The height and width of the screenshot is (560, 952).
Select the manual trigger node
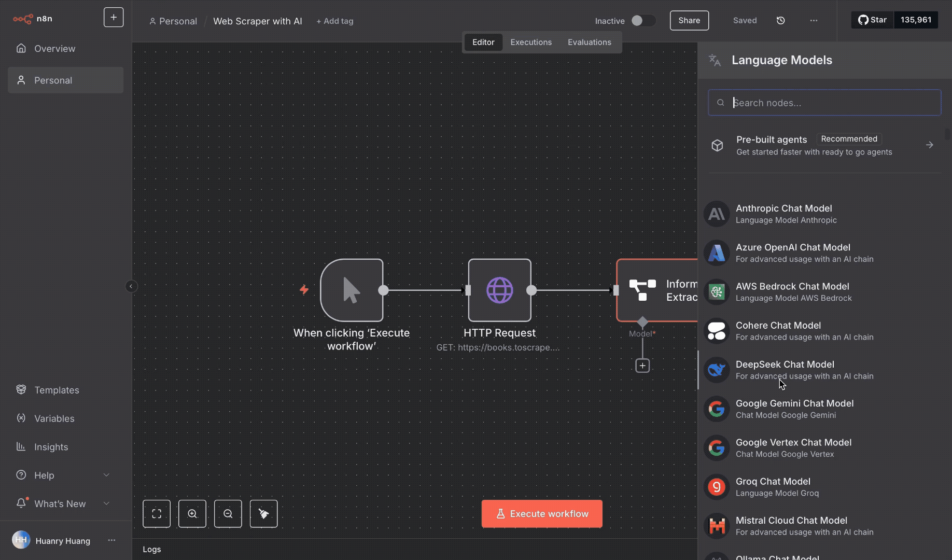pyautogui.click(x=352, y=290)
